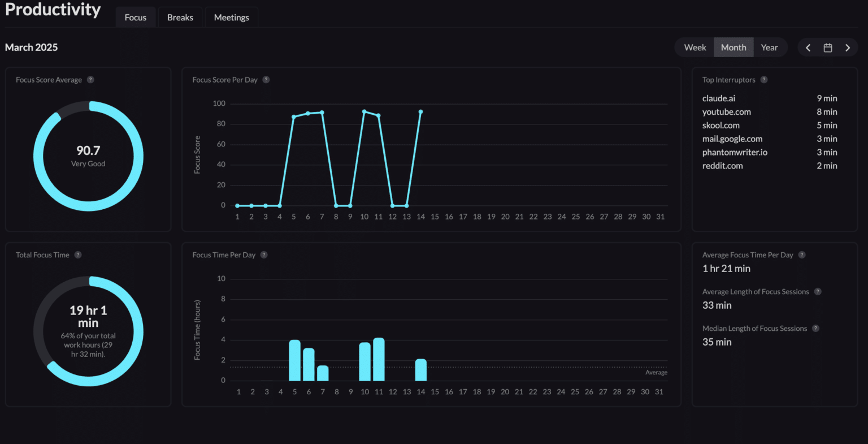Image resolution: width=868 pixels, height=444 pixels.
Task: Open the calendar date picker
Action: pos(828,48)
